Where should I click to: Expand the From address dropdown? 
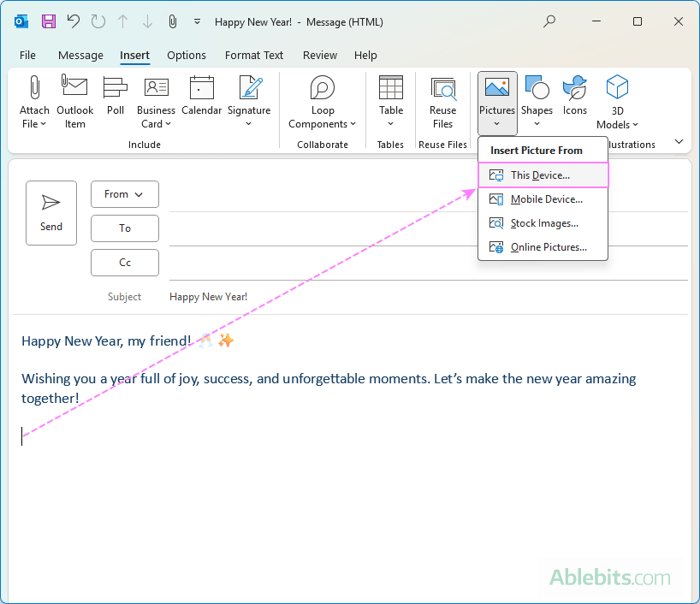tap(125, 194)
